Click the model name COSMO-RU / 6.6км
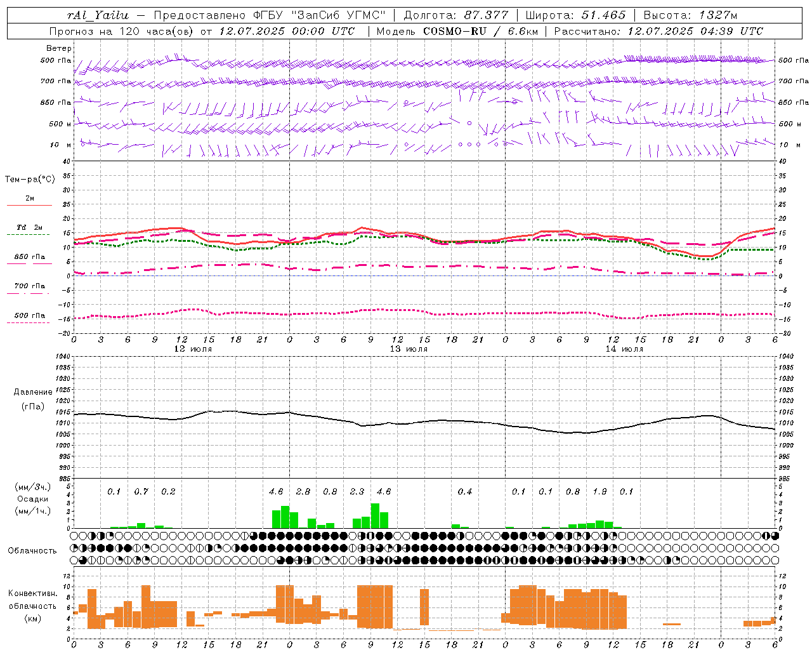Image resolution: width=812 pixels, height=650 pixels. click(480, 31)
